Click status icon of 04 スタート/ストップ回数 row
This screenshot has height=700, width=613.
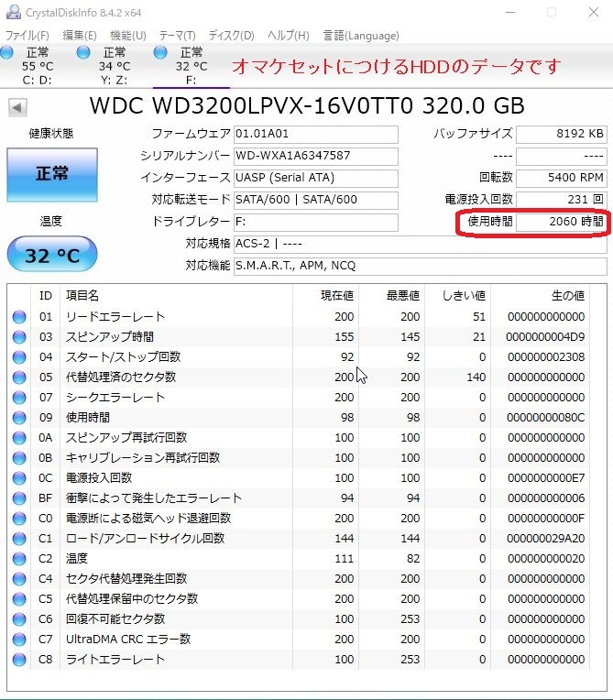click(x=19, y=357)
